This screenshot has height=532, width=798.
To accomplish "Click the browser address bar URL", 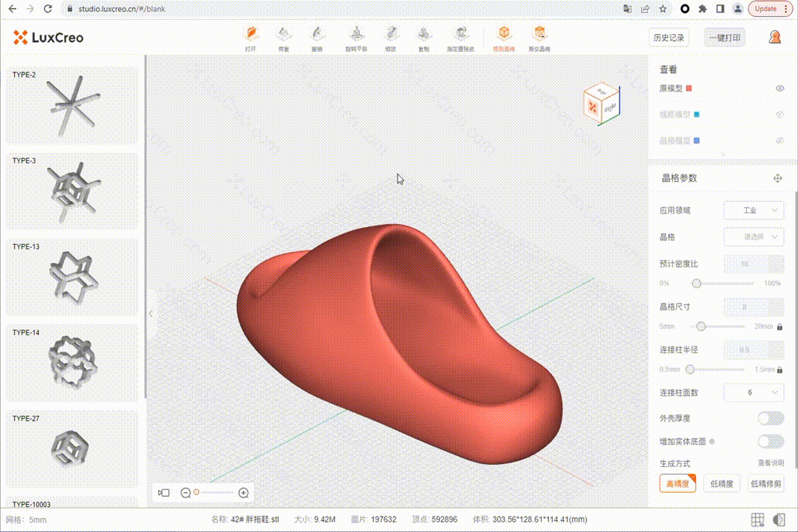I will coord(122,9).
